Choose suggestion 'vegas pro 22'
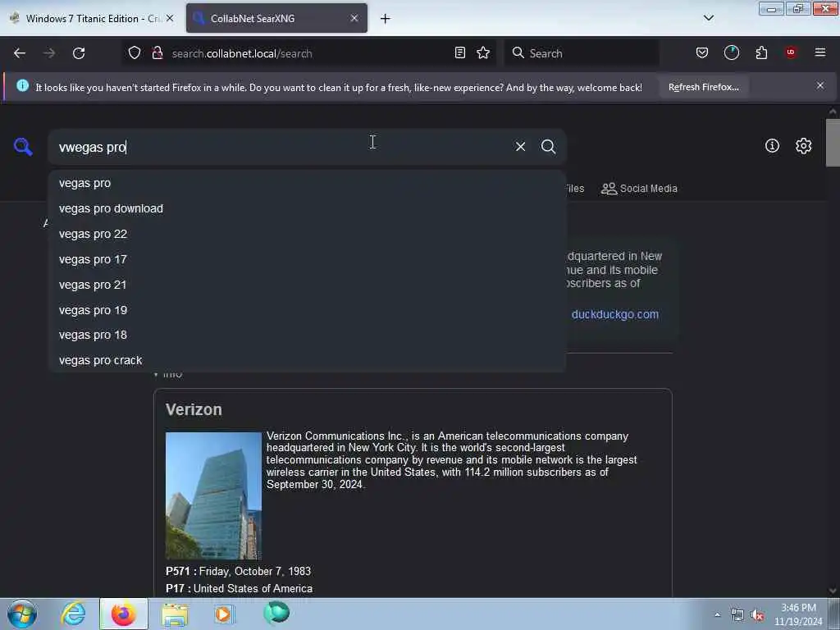 [308, 234]
